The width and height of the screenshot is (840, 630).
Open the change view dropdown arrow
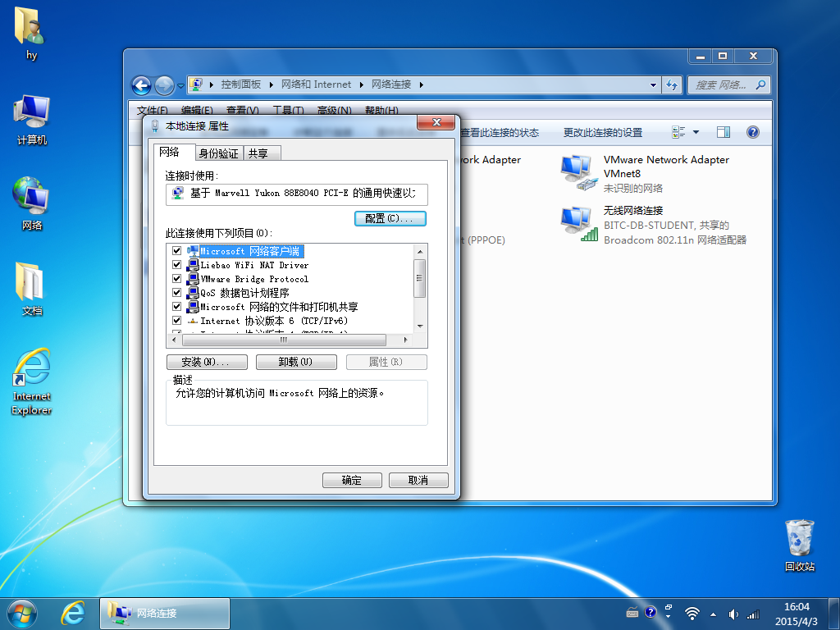tap(696, 132)
